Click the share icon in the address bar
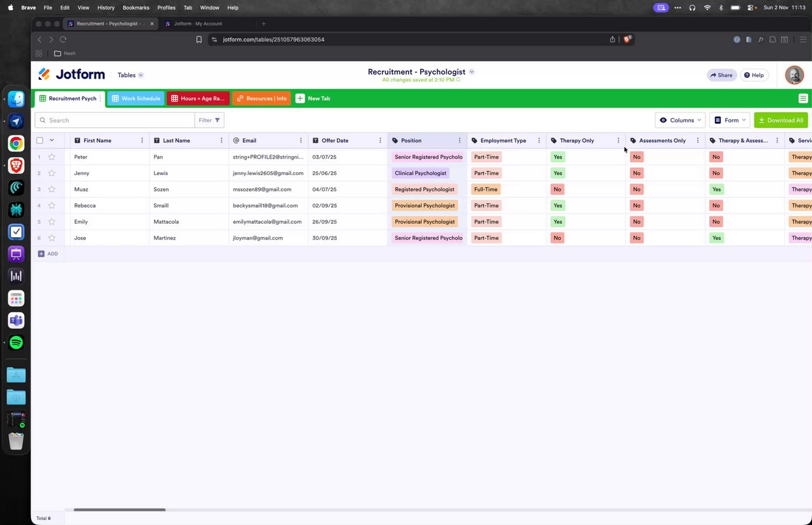Viewport: 812px width, 525px height. pos(612,39)
